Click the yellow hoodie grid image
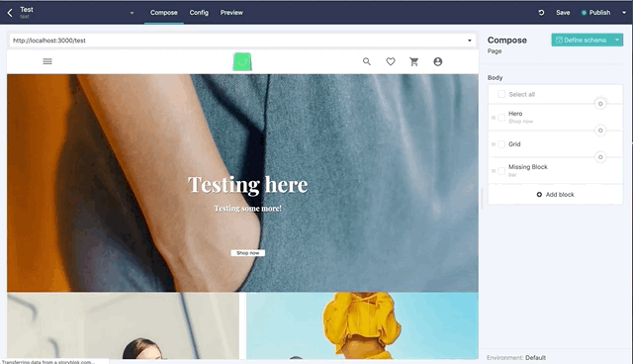Image resolution: width=633 pixels, height=364 pixels. click(x=362, y=325)
